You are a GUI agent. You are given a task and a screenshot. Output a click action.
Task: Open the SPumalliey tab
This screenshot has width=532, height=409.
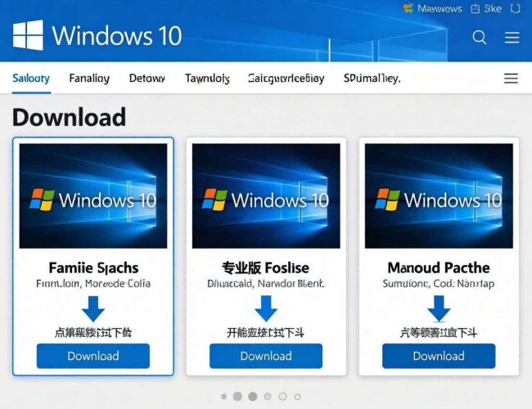pos(372,79)
